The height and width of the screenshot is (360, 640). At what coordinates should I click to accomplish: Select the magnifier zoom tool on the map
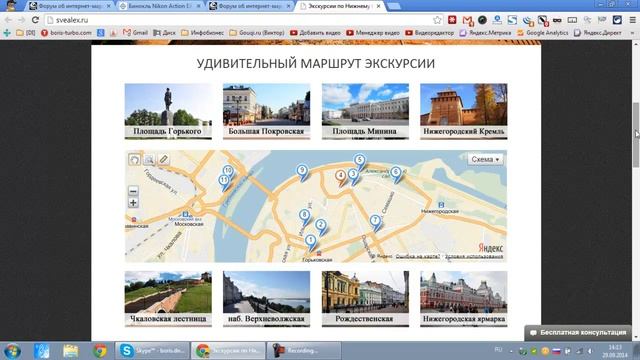[149, 159]
